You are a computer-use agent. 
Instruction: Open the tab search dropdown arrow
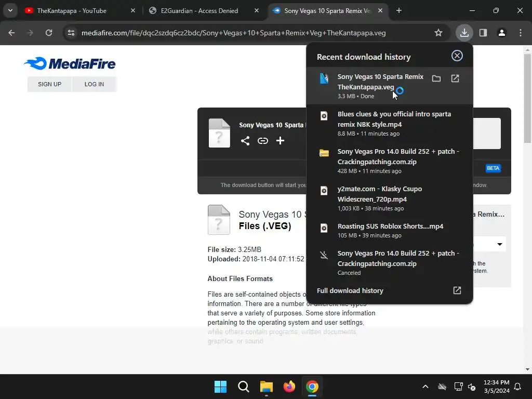(x=10, y=10)
